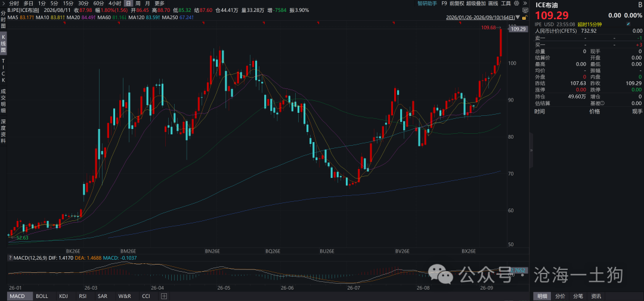This screenshot has width=644, height=301.
Task: Add an indicator with the plus icon
Action: 164,296
